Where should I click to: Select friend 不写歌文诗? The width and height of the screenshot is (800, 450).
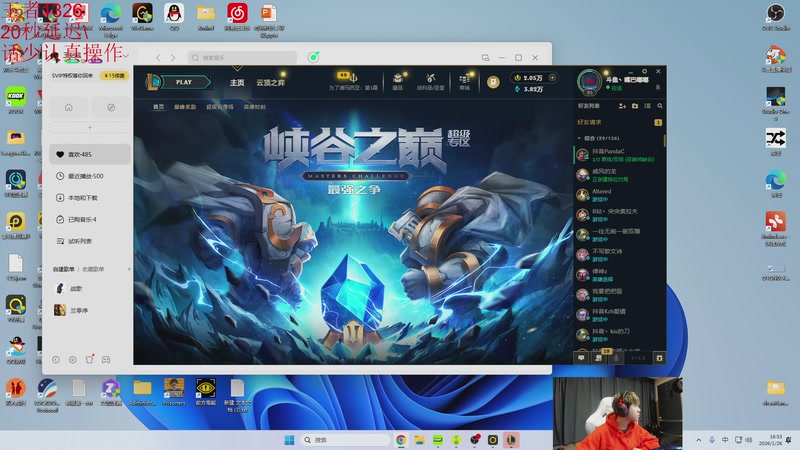pos(619,255)
